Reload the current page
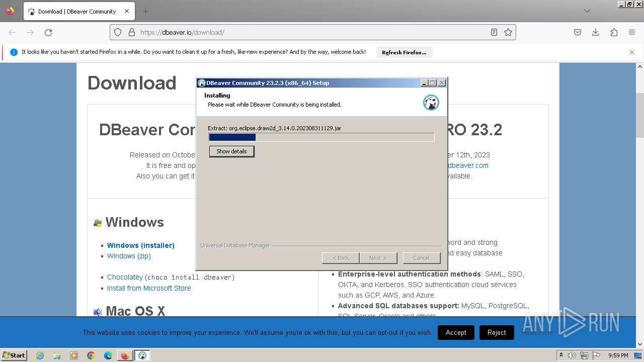Image resolution: width=644 pixels, height=362 pixels. [48, 32]
